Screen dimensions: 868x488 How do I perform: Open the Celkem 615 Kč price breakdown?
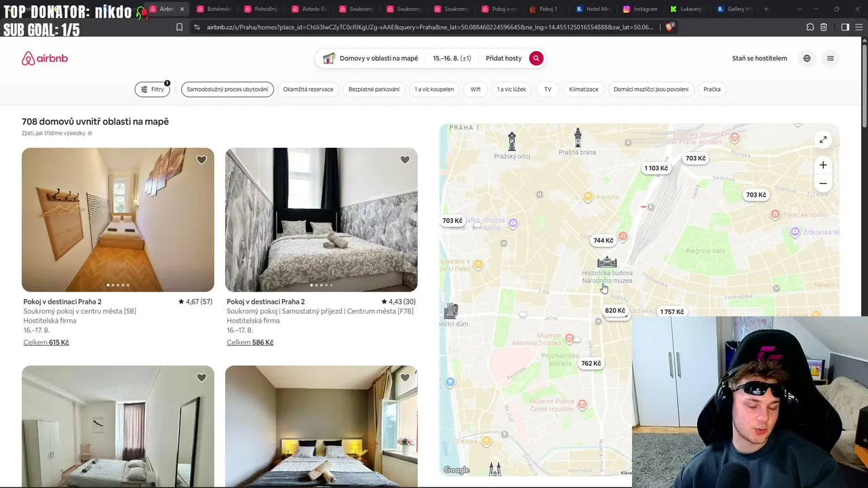[46, 342]
